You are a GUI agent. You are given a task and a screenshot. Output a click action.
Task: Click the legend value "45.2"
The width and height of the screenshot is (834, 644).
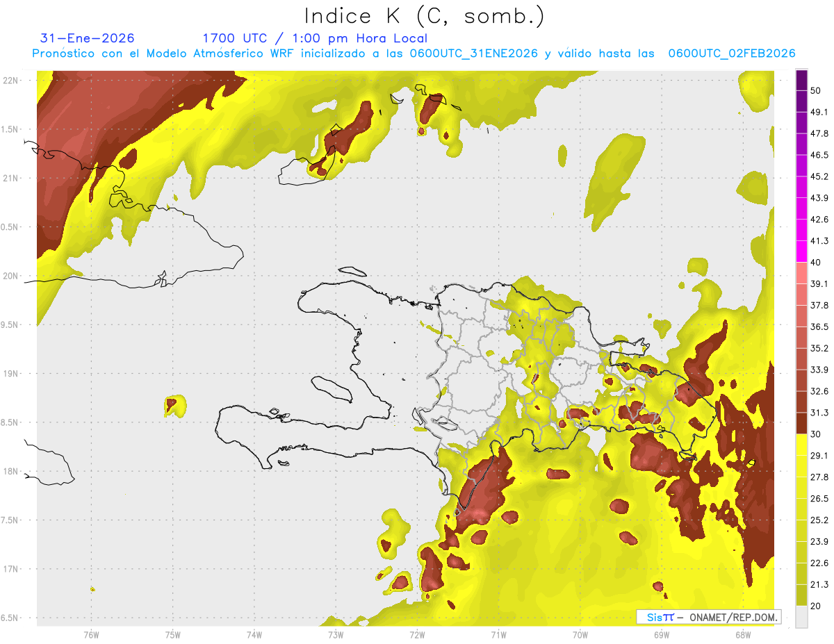pos(819,176)
